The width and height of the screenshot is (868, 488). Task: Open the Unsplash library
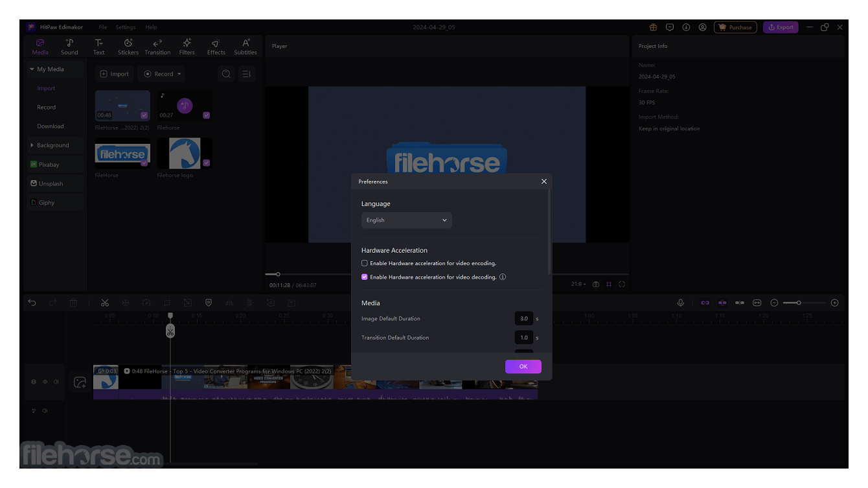[x=54, y=183]
